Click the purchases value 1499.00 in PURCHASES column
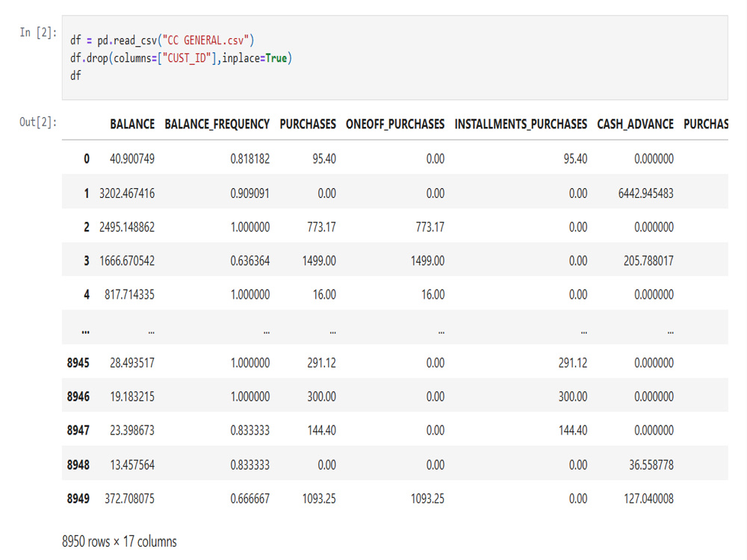747x560 pixels. coord(319,261)
